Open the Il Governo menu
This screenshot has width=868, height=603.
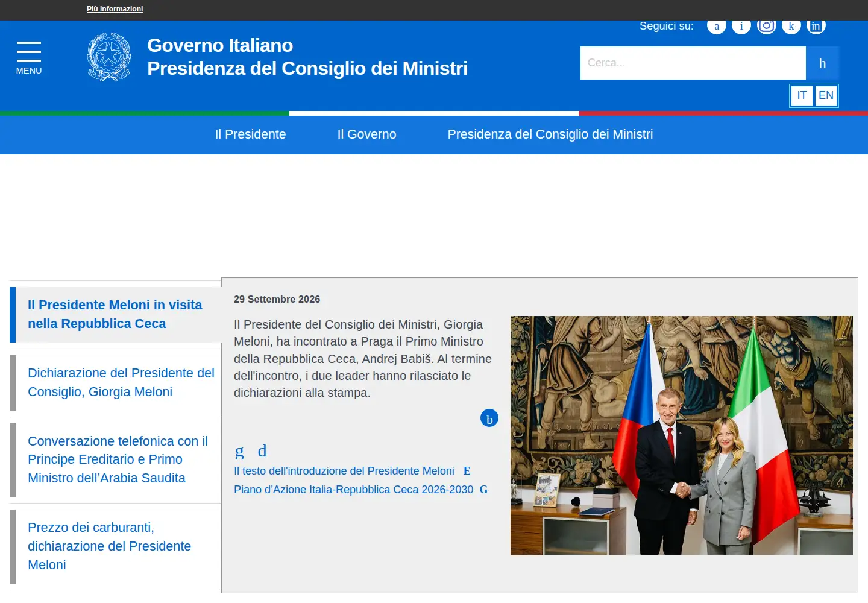click(x=366, y=134)
